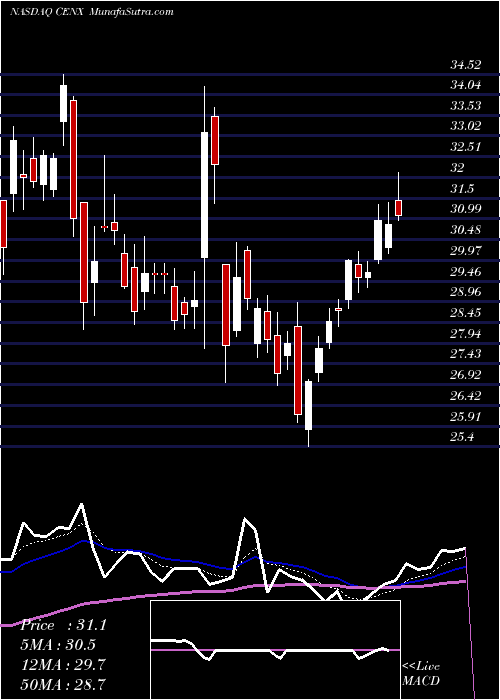
Task: Click the Price : 31.1 readout
Action: coord(63,625)
